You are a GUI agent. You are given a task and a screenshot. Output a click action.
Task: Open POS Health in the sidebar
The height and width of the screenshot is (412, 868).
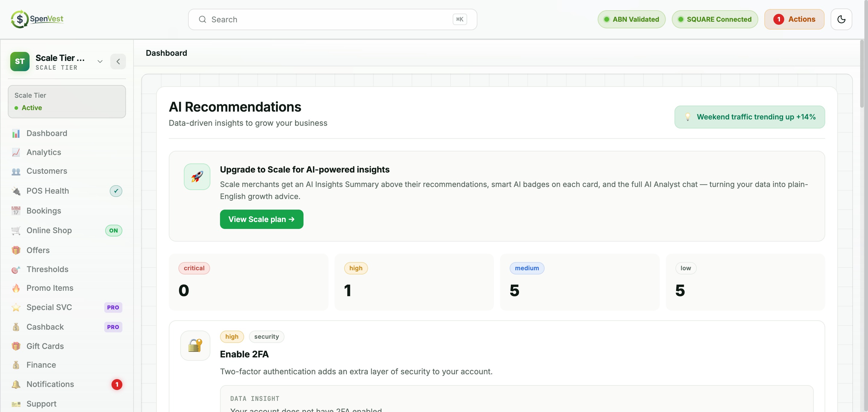(67, 191)
